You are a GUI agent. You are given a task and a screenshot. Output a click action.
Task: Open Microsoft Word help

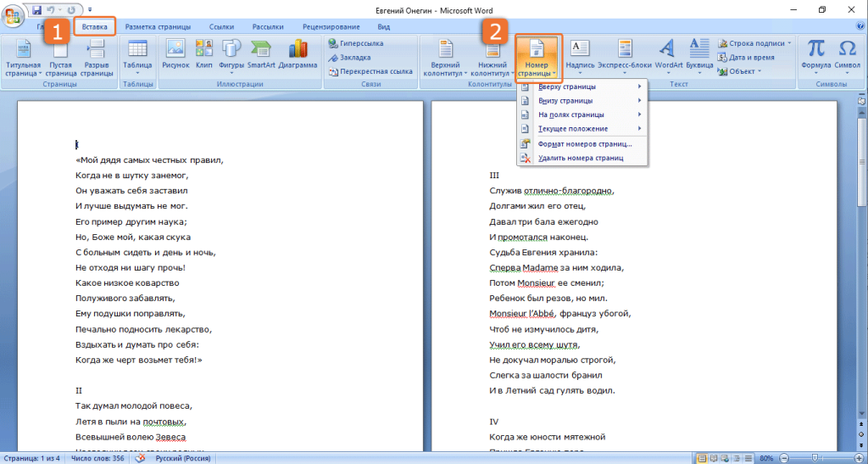click(860, 26)
